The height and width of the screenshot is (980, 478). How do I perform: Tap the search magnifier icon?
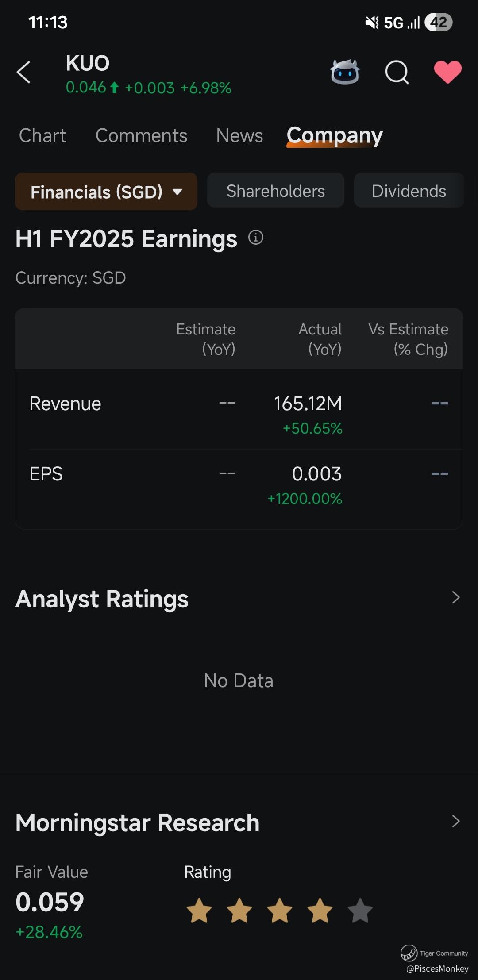[397, 72]
